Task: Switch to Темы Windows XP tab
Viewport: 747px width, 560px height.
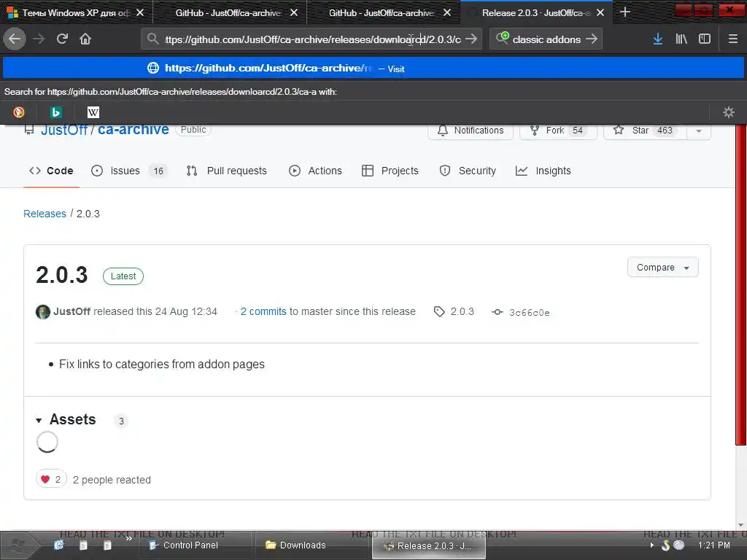Action: [76, 13]
